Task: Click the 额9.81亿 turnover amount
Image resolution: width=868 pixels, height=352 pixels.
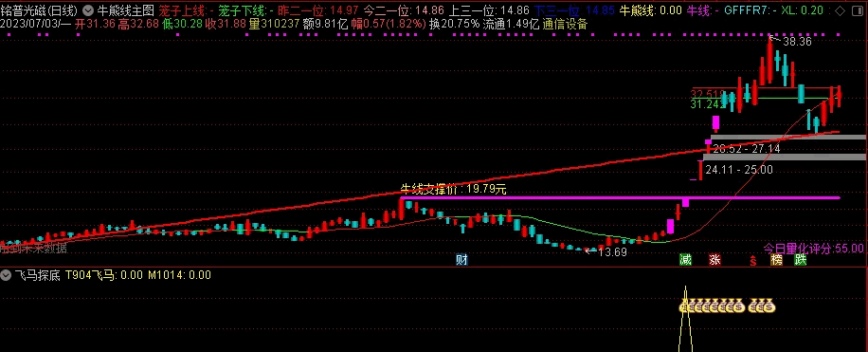Action: pyautogui.click(x=325, y=24)
